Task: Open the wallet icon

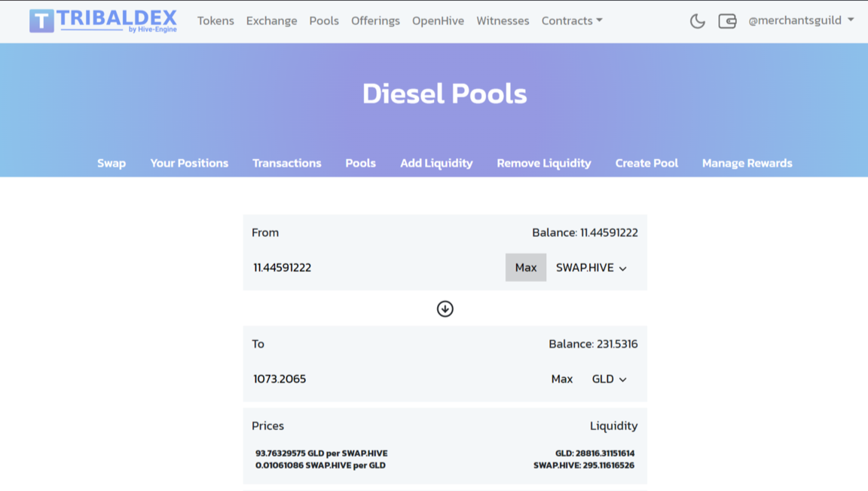Action: (727, 21)
